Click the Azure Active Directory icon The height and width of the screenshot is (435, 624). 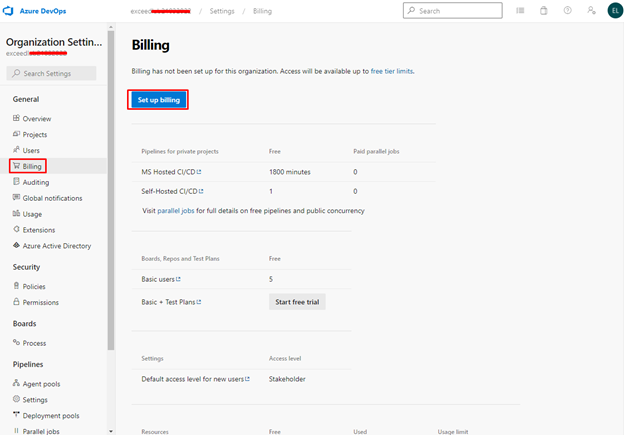(x=16, y=246)
